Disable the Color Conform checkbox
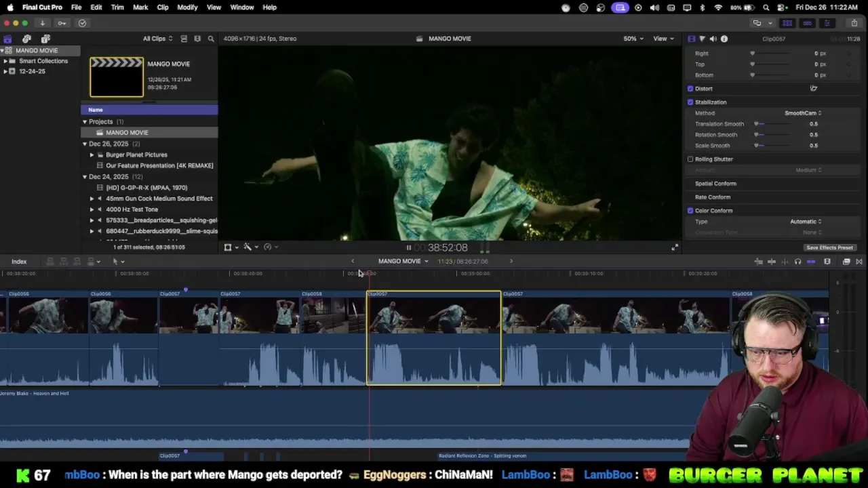Screen dimensions: 868x488 (690, 211)
